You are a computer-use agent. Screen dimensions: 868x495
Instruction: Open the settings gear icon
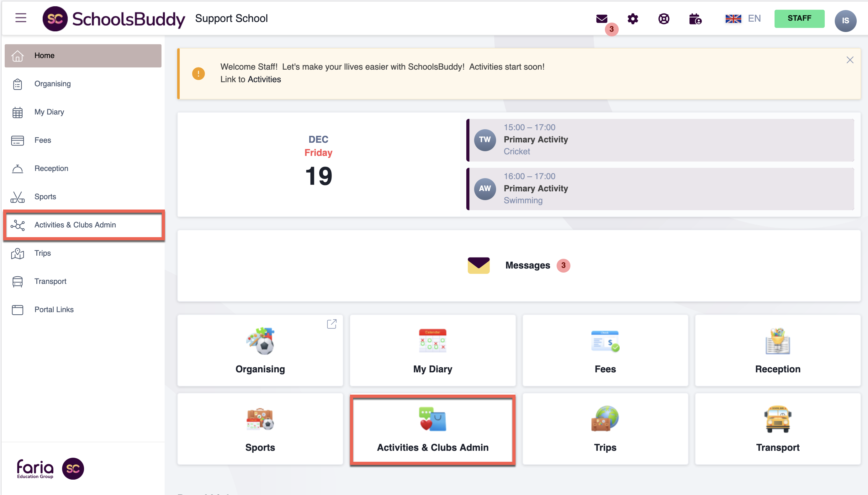632,19
